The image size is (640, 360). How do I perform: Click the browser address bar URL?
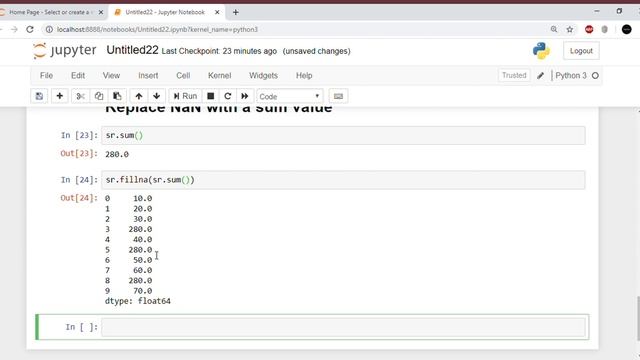(158, 29)
